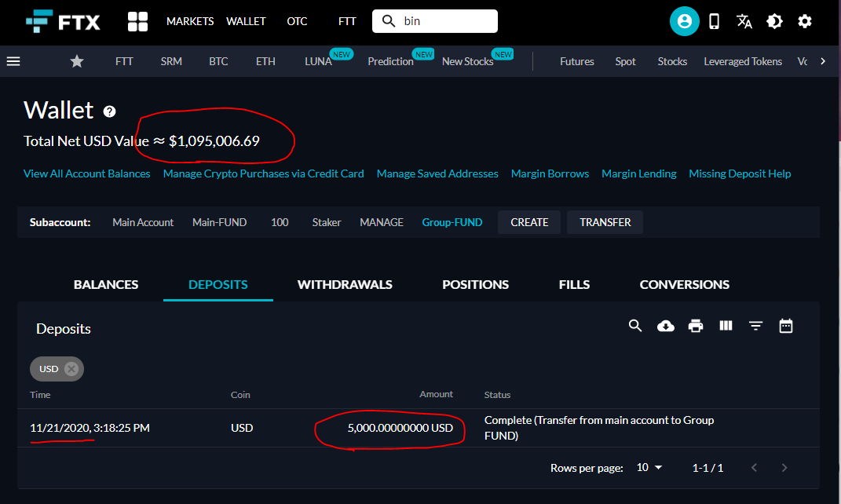Viewport: 841px width, 504px height.
Task: Click the FTX logo
Action: [63, 21]
